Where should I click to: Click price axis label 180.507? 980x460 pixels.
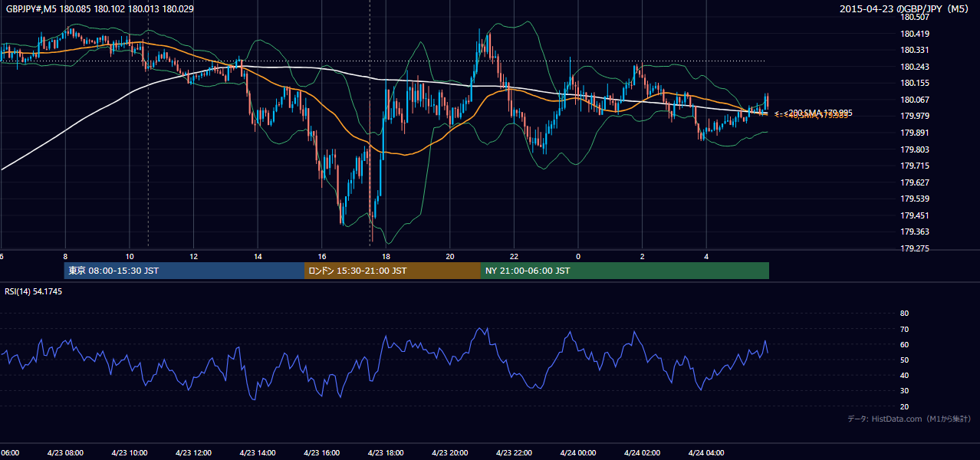[x=916, y=17]
